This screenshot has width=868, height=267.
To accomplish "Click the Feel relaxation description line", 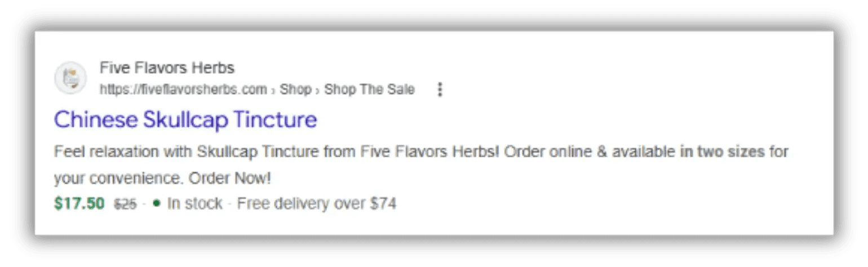I will click(x=420, y=152).
